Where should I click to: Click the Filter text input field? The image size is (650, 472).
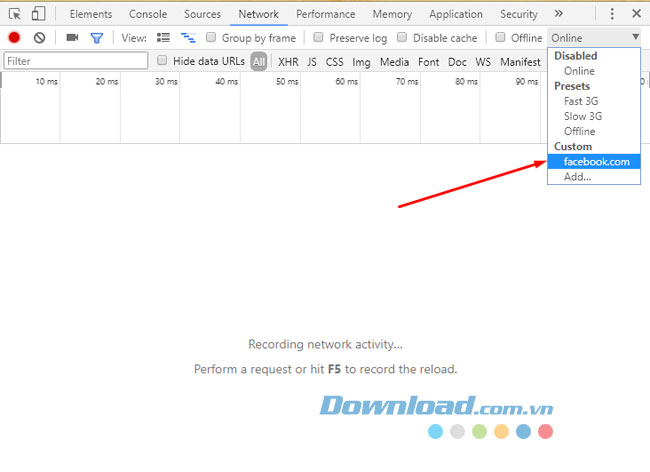point(75,61)
